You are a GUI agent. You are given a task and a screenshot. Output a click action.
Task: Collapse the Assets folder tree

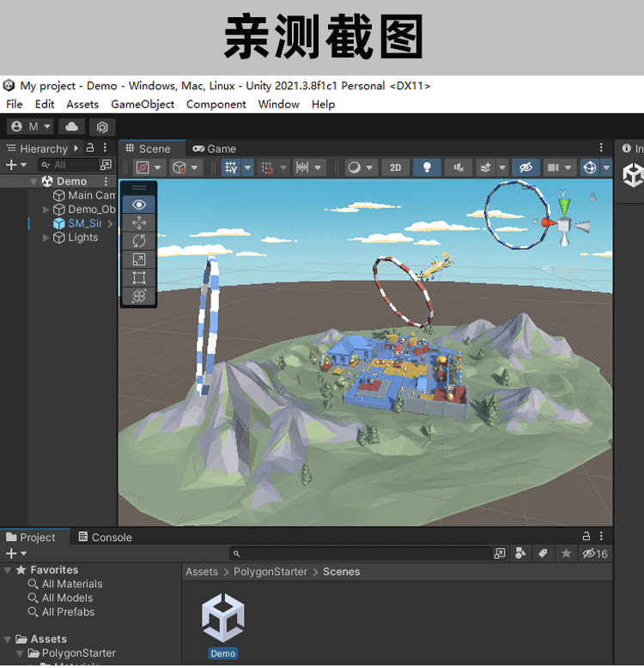coord(8,640)
